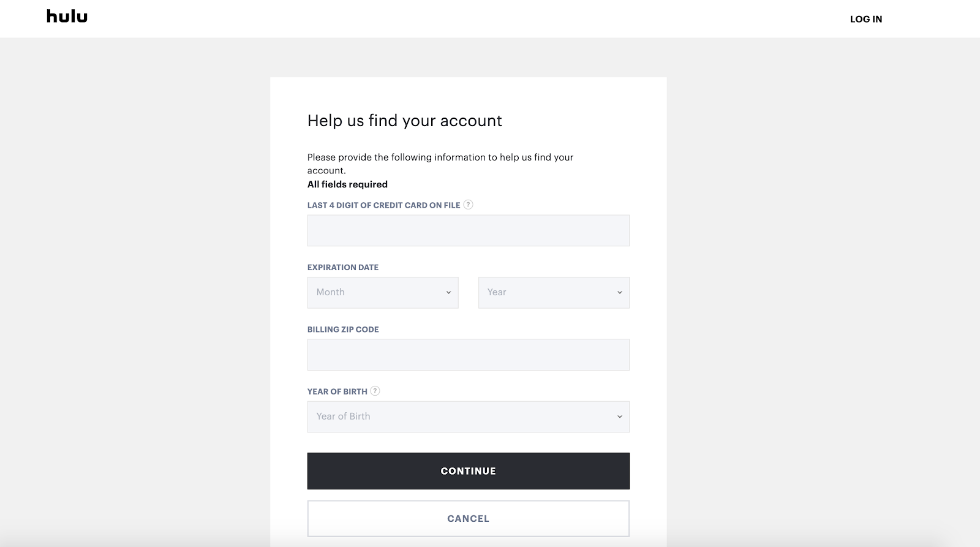Click the 'Year of Birth' label text
This screenshot has width=980, height=547.
[x=337, y=391]
